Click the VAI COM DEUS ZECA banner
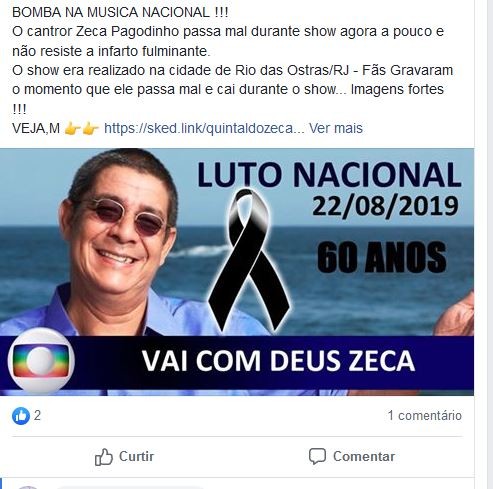The height and width of the screenshot is (489, 493). (x=278, y=361)
